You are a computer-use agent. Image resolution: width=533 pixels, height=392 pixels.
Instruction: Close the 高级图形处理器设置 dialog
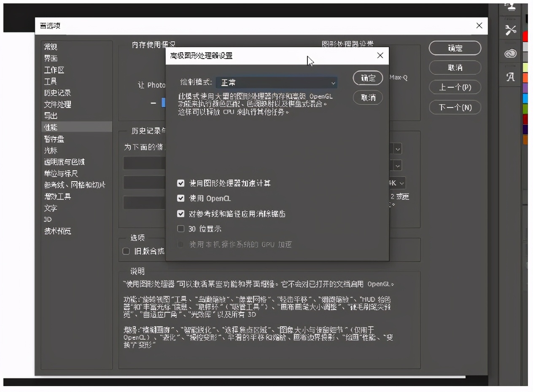(380, 56)
